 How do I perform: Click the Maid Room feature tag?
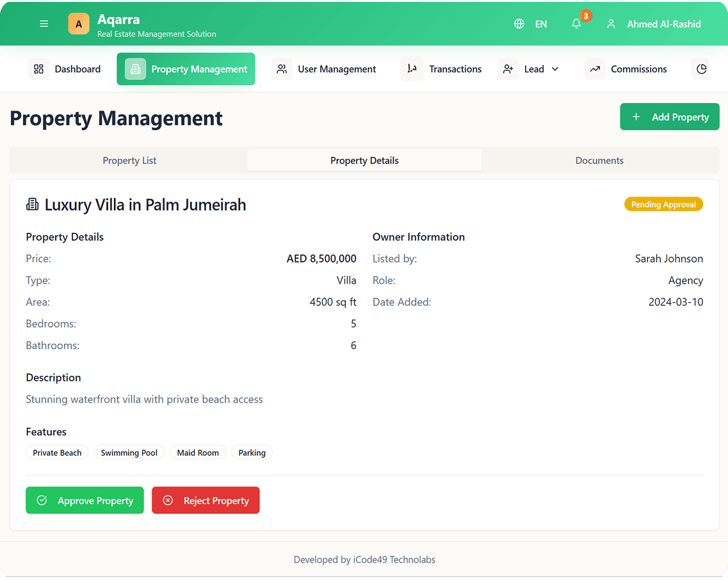pos(198,453)
